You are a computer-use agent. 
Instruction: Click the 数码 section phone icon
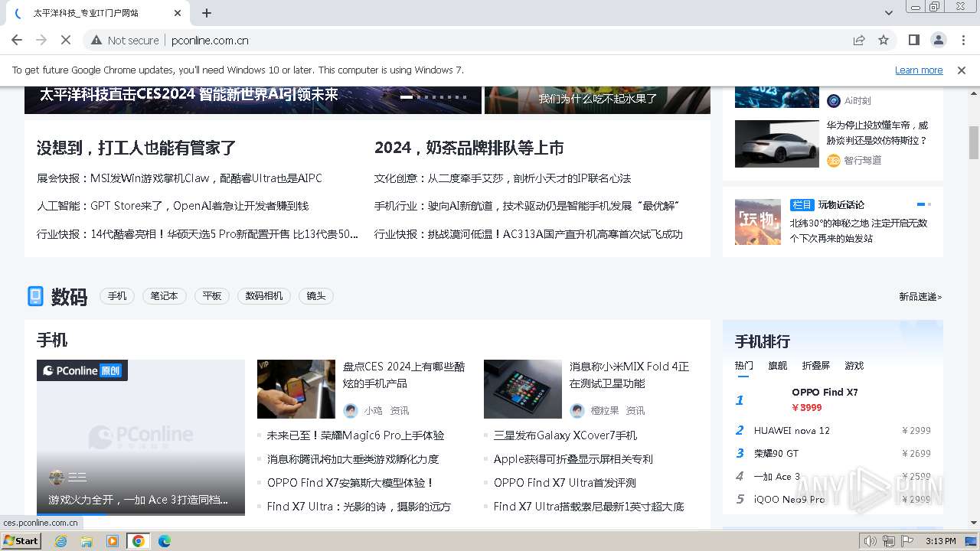tap(35, 296)
